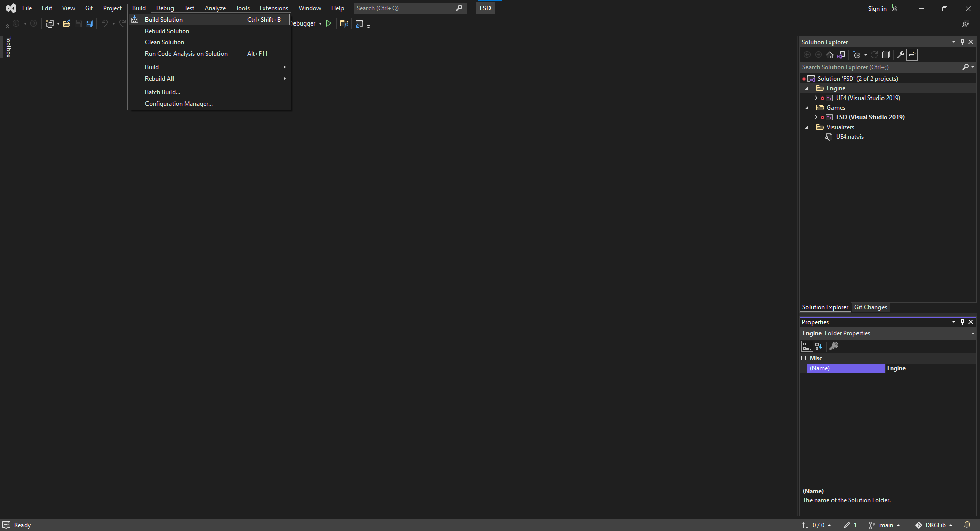Screen dimensions: 980x531
Task: Select the (Name) property row
Action: click(x=891, y=368)
